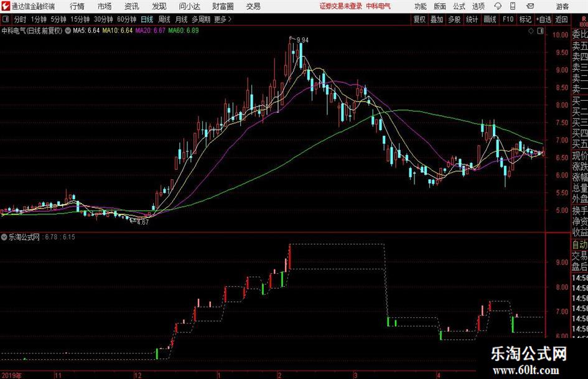Image resolution: width=588 pixels, height=379 pixels.
Task: Switch to the 30分钟 period tab
Action: point(103,19)
